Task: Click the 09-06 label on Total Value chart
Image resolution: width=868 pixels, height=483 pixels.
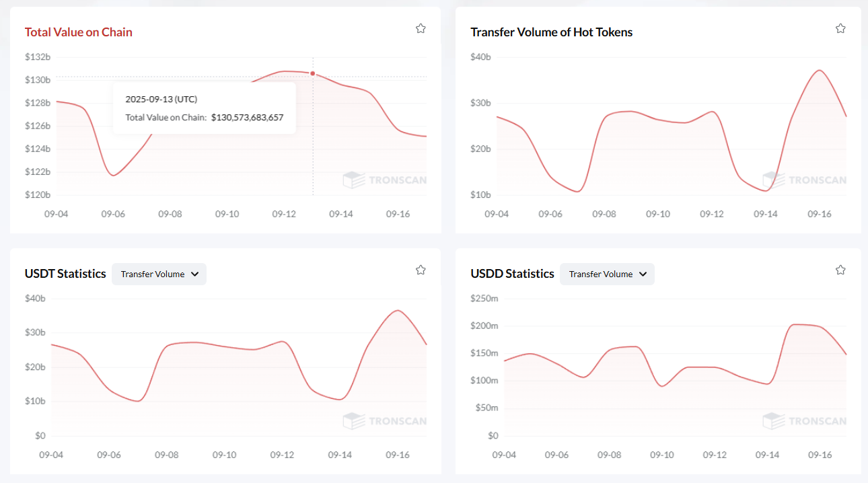Action: (112, 214)
